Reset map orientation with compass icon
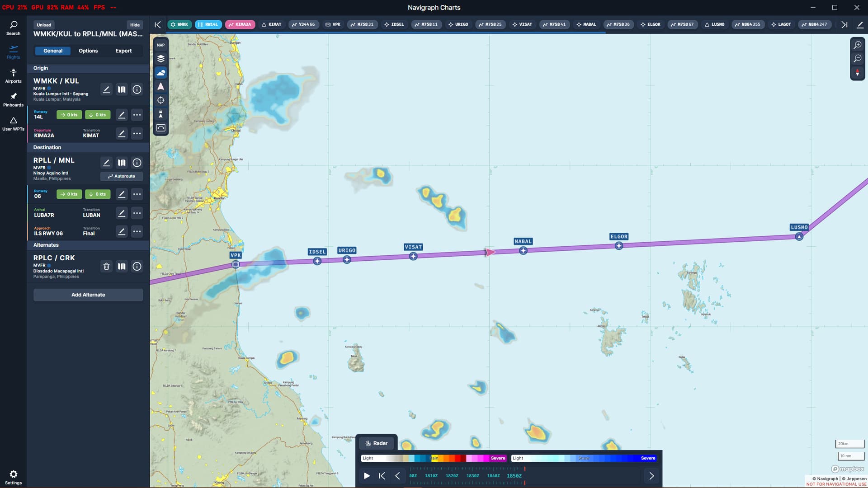The image size is (868, 488). coord(857,73)
